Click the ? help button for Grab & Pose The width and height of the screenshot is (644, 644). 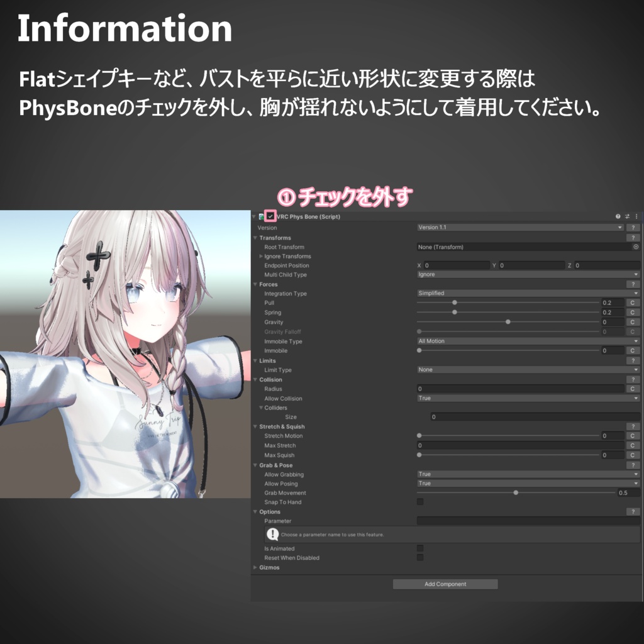(x=633, y=465)
